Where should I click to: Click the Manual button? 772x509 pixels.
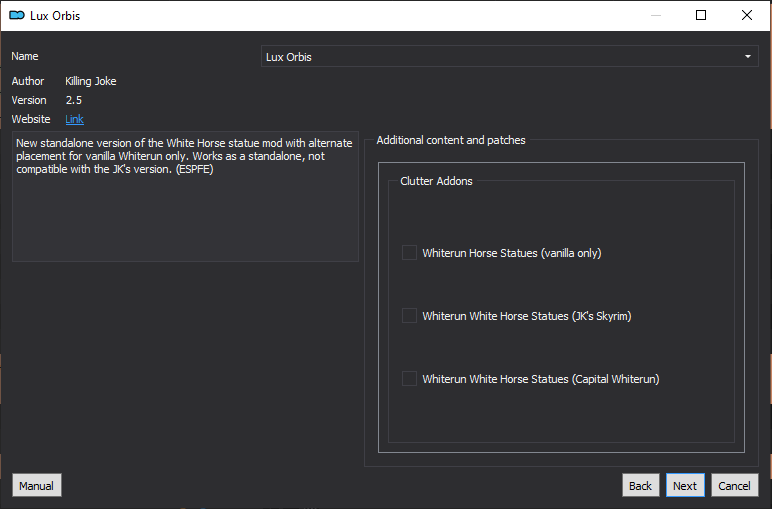tap(36, 485)
